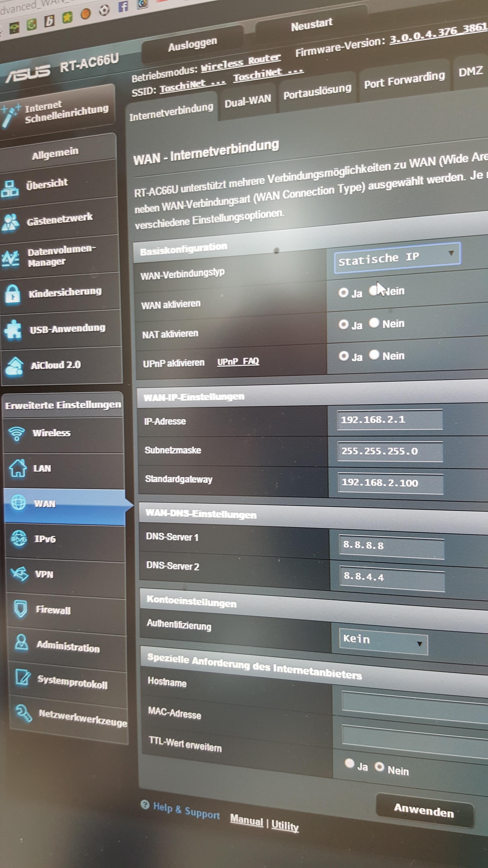
Task: Click the Kindersicherung padlock icon
Action: click(12, 295)
